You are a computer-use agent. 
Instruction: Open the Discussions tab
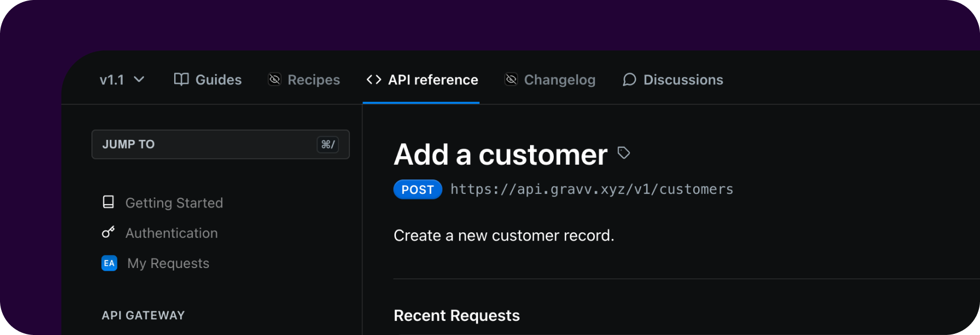pos(673,80)
